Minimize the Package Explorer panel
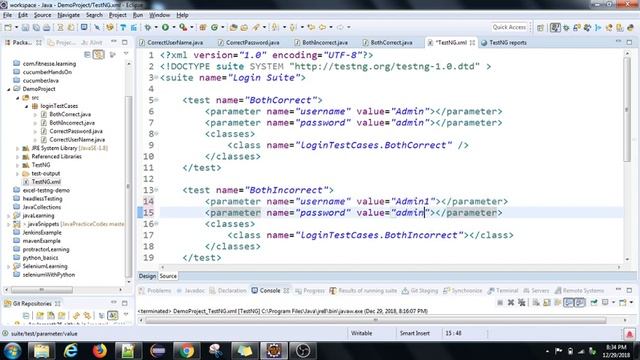 (x=114, y=42)
